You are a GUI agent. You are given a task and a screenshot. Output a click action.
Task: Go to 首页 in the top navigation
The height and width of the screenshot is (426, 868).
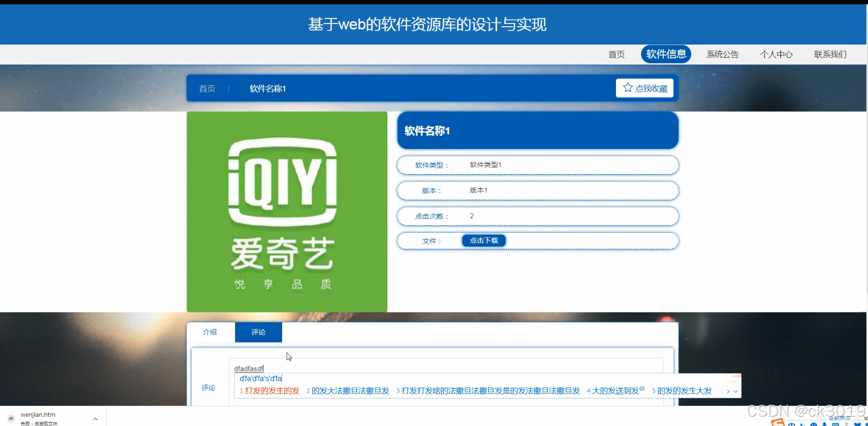[616, 55]
